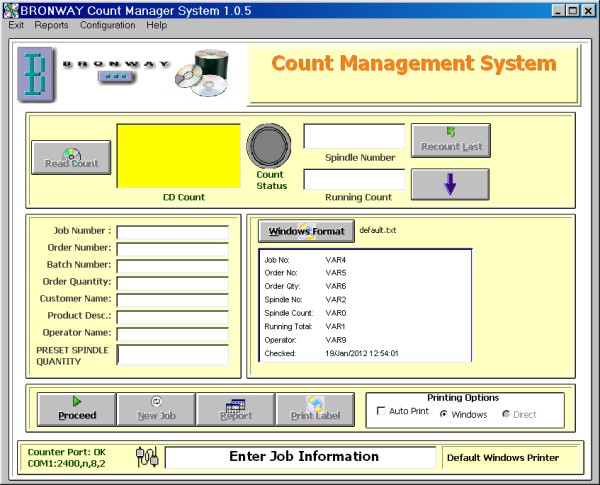
Task: Click the Running Total: VAR1 label row
Action: [305, 327]
